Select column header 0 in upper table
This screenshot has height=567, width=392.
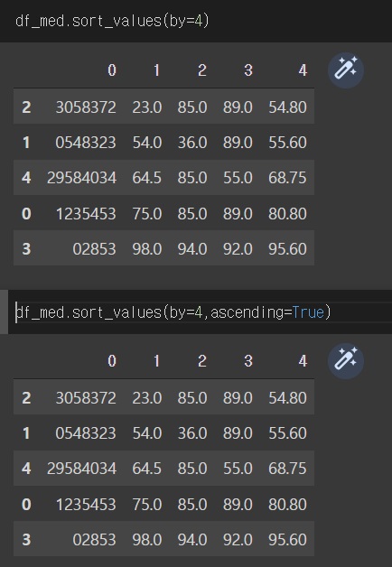point(112,70)
